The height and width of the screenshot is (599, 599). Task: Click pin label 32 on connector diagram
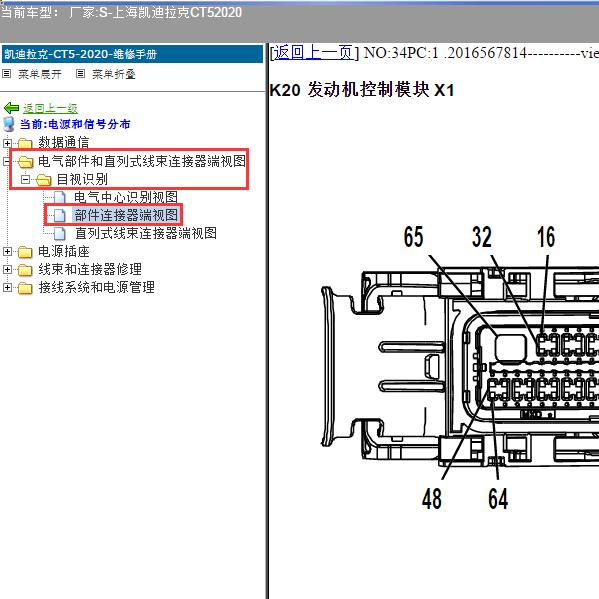[x=482, y=237]
